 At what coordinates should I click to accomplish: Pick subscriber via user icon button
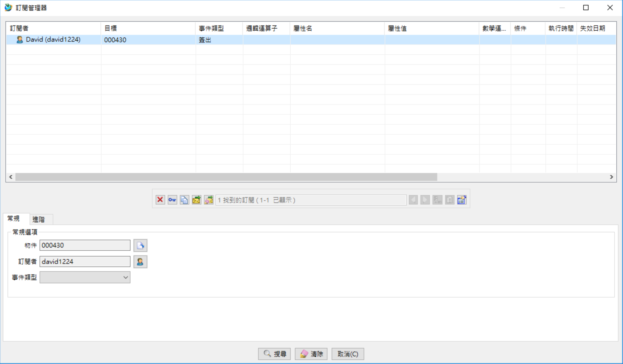tap(140, 262)
